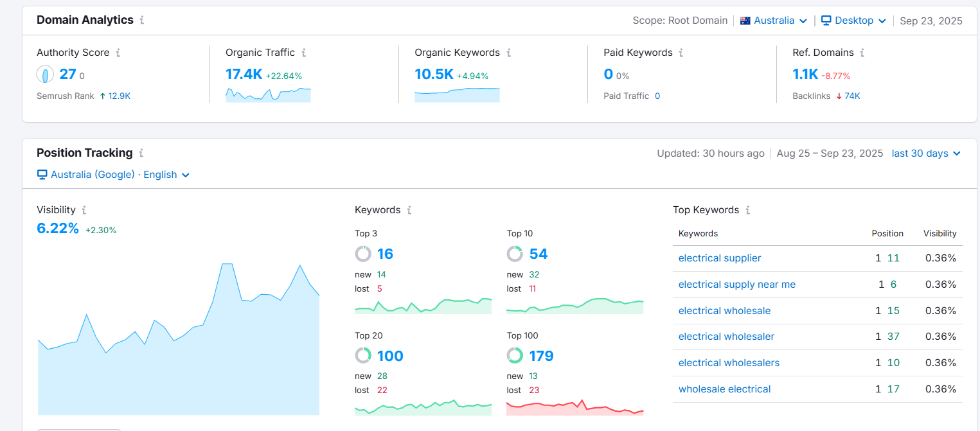Open the 'wholesale electrical' keyword link
The image size is (980, 431).
click(724, 389)
